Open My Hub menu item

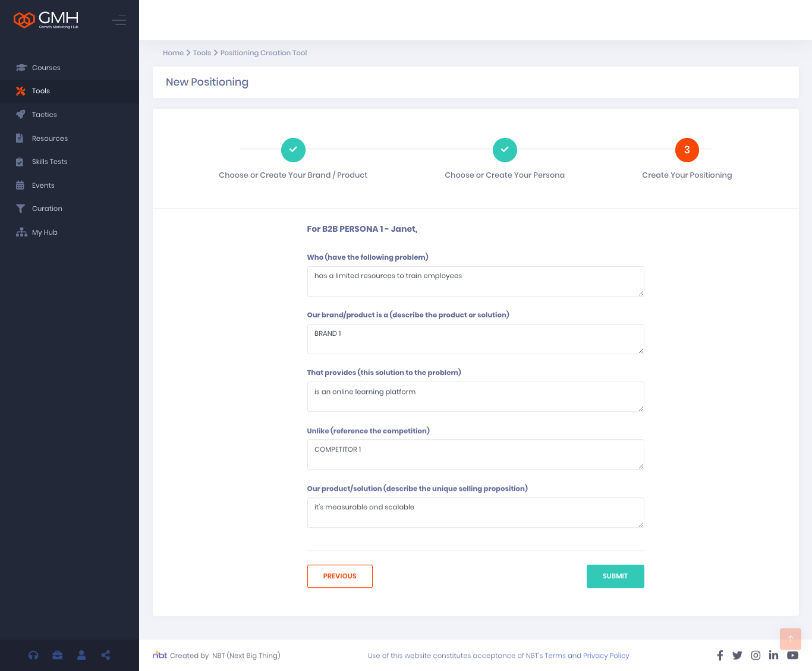pos(70,232)
